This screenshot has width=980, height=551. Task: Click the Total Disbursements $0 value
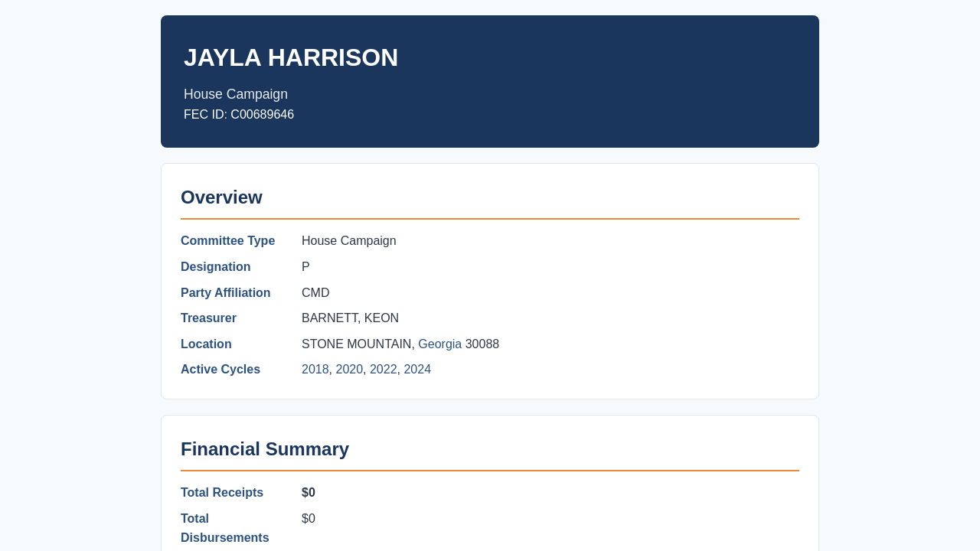pos(309,519)
